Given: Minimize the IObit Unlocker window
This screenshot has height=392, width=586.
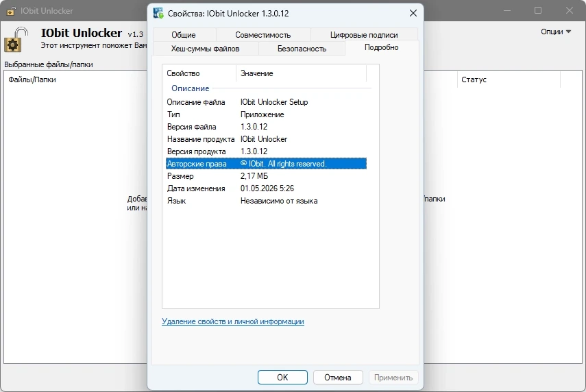Looking at the screenshot, I should (x=507, y=10).
